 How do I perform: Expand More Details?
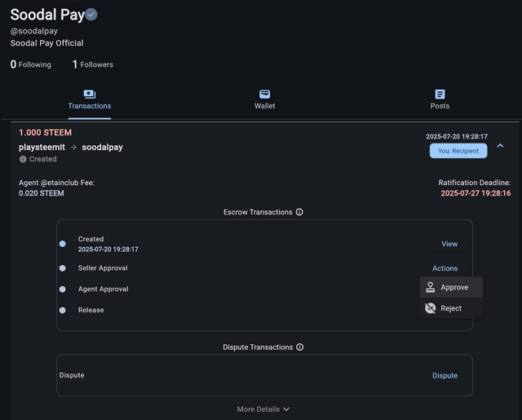pyautogui.click(x=263, y=409)
